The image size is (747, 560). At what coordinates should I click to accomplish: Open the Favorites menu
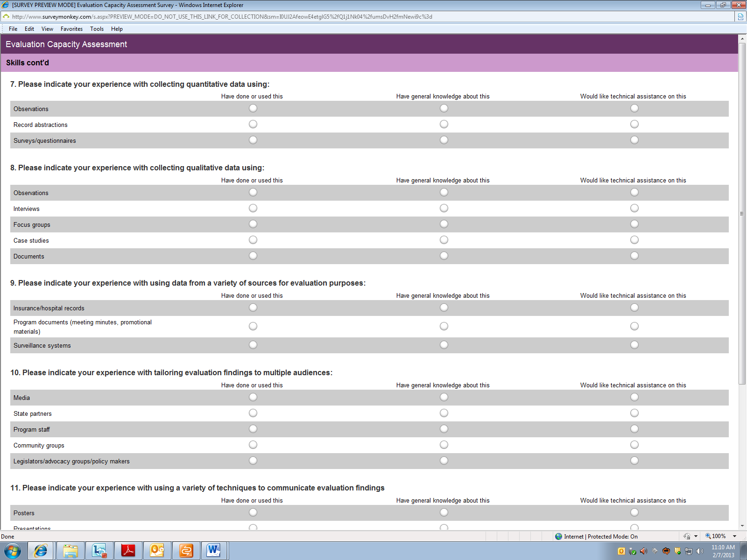pyautogui.click(x=71, y=29)
